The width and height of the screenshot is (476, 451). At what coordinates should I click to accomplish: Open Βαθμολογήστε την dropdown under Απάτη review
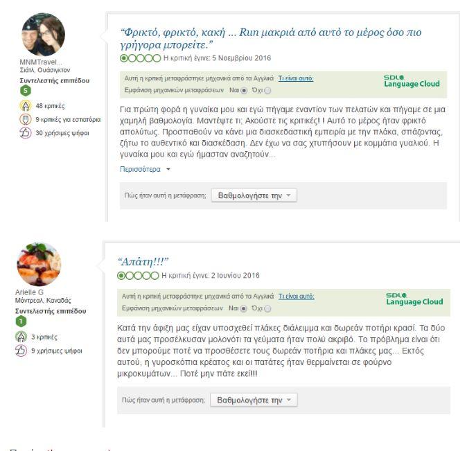[253, 400]
